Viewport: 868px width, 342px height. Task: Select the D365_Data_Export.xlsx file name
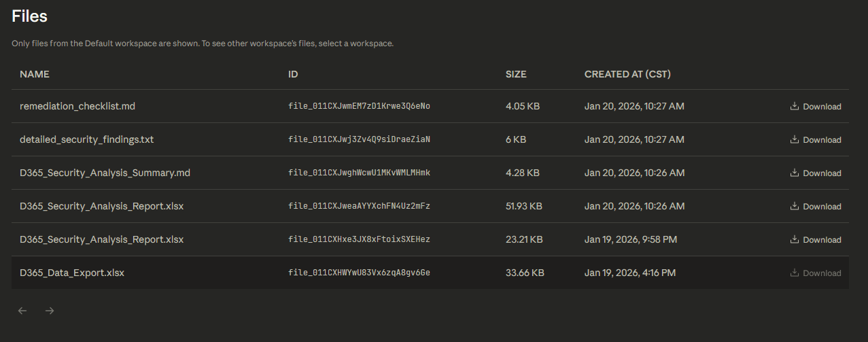pos(72,273)
